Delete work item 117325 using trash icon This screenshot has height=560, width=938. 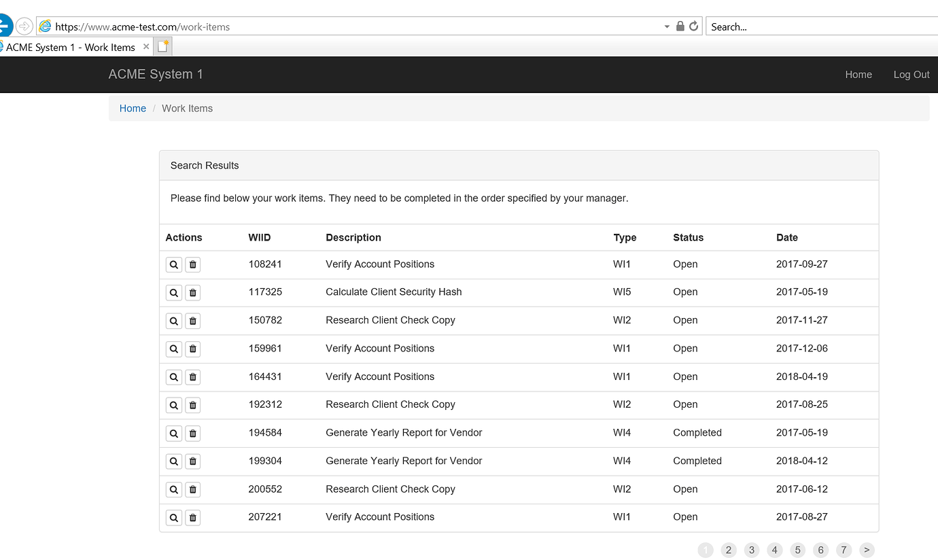coord(192,293)
